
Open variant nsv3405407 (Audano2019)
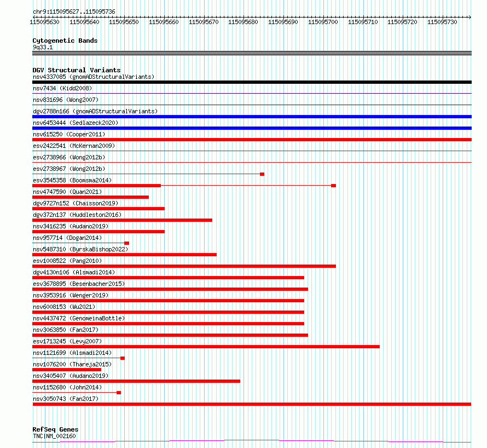coord(71,376)
